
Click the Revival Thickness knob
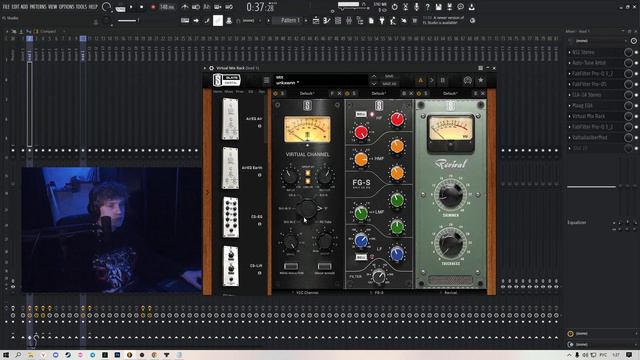[x=451, y=243]
